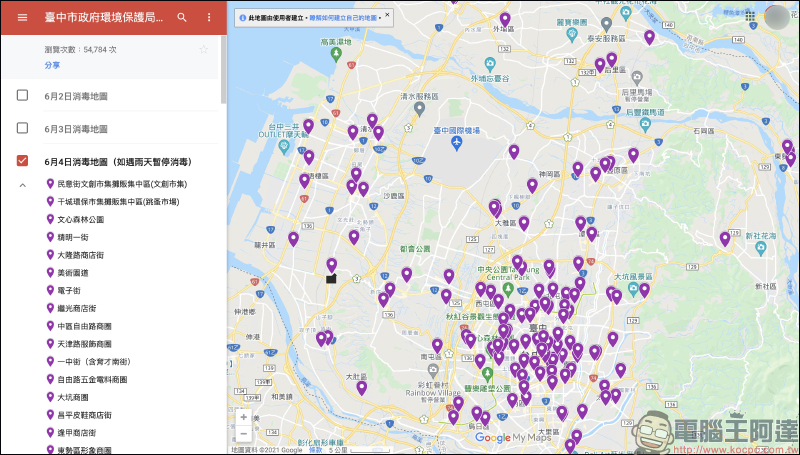Zoom in with the plus button
800x455 pixels.
[x=244, y=417]
